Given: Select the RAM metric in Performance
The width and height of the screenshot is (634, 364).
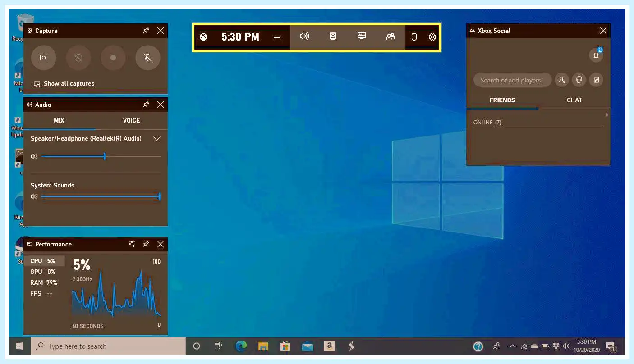Looking at the screenshot, I should click(x=44, y=282).
